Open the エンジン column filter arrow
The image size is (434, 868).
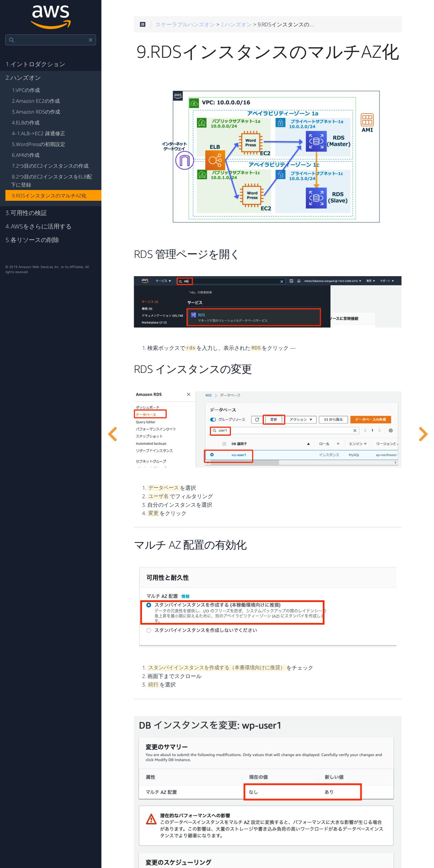365,444
